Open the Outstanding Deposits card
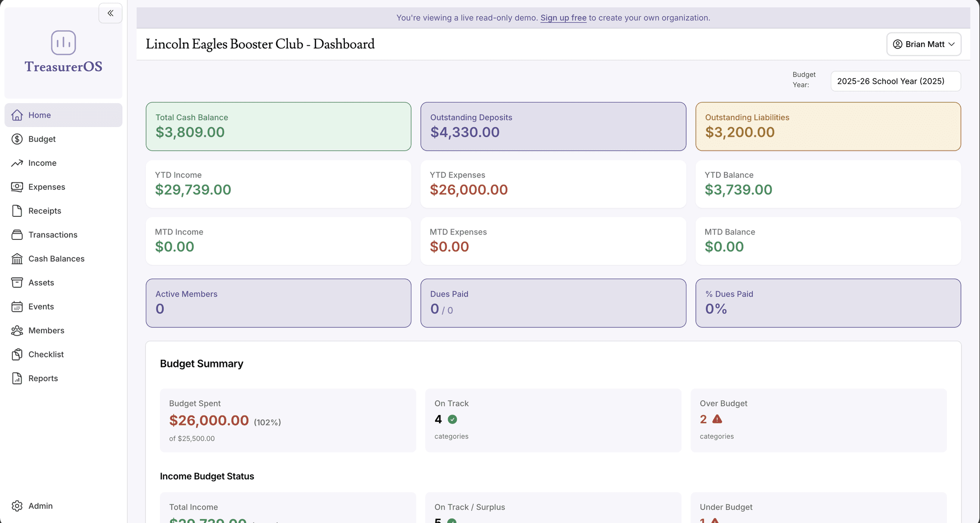The height and width of the screenshot is (523, 980). [553, 127]
